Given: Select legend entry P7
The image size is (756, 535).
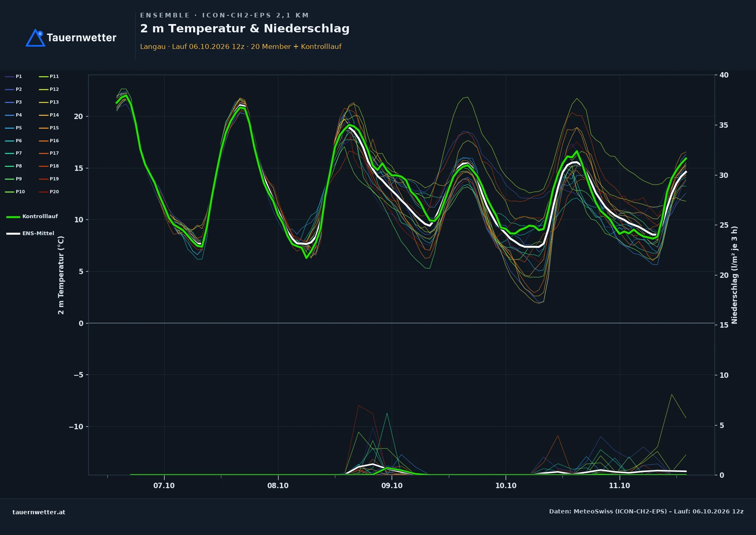Looking at the screenshot, I should tap(14, 153).
